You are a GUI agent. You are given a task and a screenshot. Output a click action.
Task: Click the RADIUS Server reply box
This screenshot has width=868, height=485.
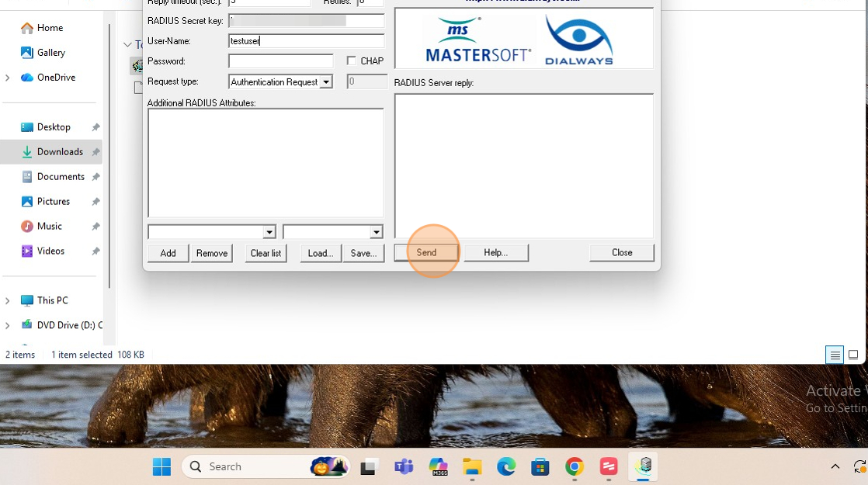click(524, 166)
